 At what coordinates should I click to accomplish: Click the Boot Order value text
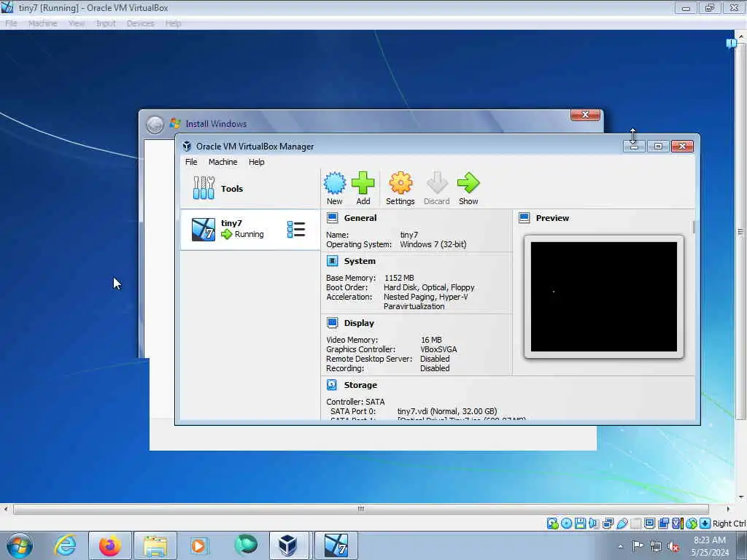tap(429, 287)
